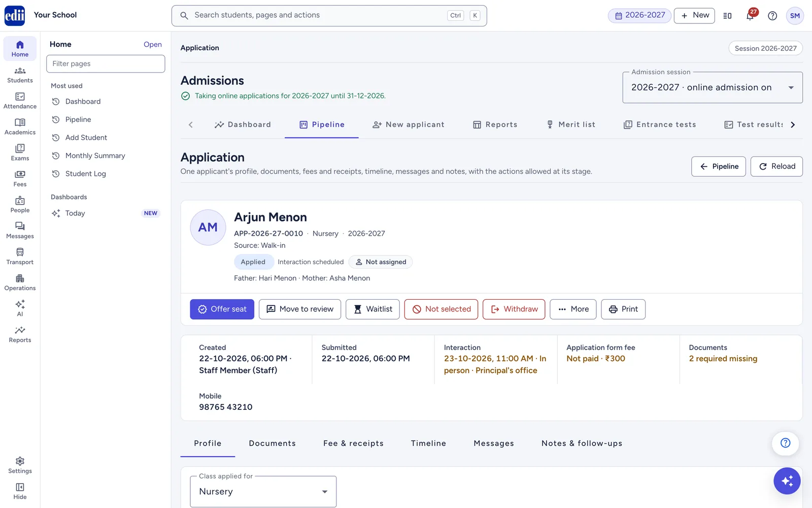Open Reports in the left sidebar

coord(20,334)
